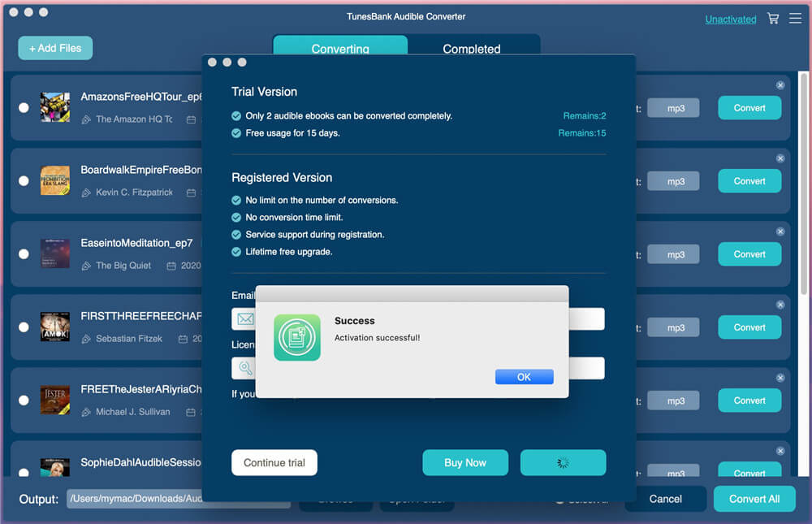Image resolution: width=812 pixels, height=524 pixels.
Task: Click the BoardwalkEmpire cover thumbnail
Action: click(x=55, y=180)
